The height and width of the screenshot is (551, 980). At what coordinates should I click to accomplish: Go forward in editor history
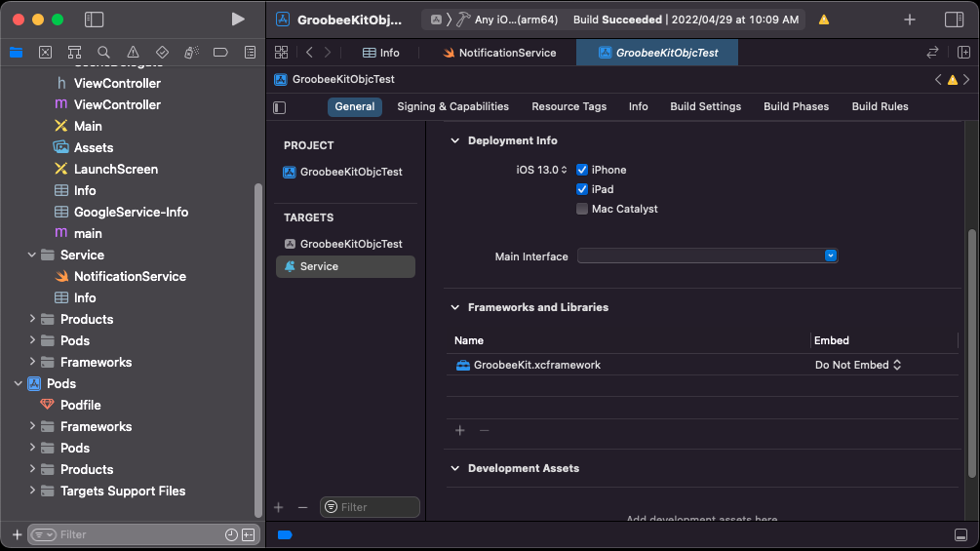pyautogui.click(x=328, y=53)
